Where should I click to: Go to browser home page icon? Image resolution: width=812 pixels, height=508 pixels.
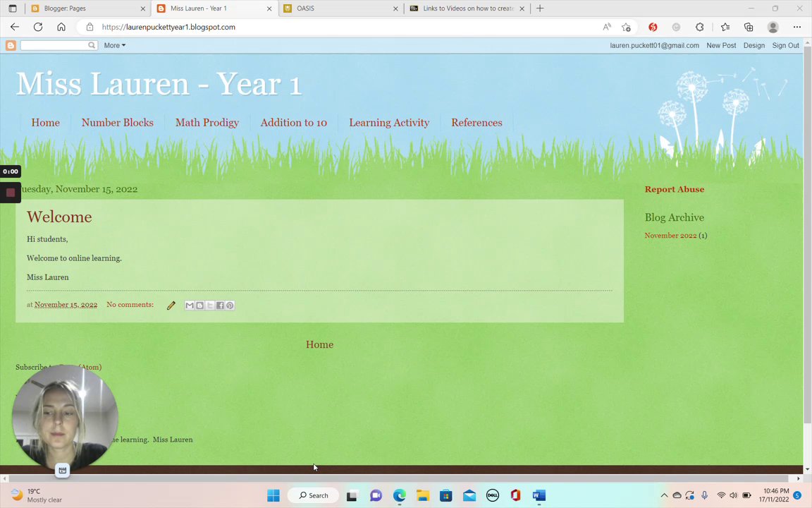[61, 27]
